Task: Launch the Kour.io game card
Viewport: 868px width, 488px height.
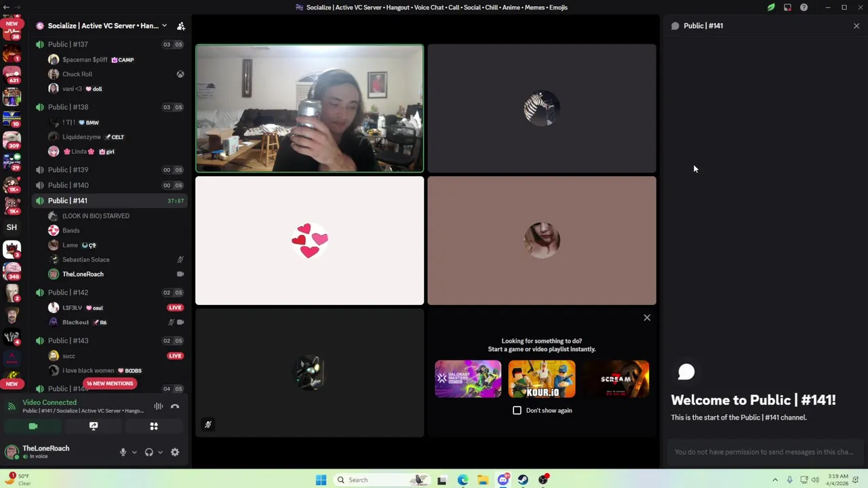Action: 542,379
